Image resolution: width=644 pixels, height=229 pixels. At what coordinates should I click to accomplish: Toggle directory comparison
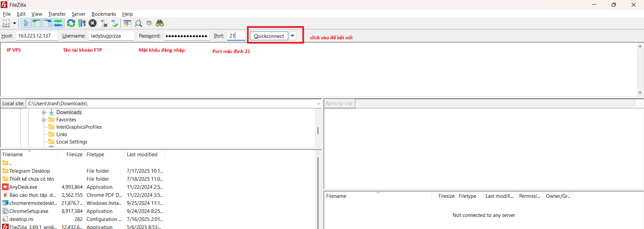138,23
